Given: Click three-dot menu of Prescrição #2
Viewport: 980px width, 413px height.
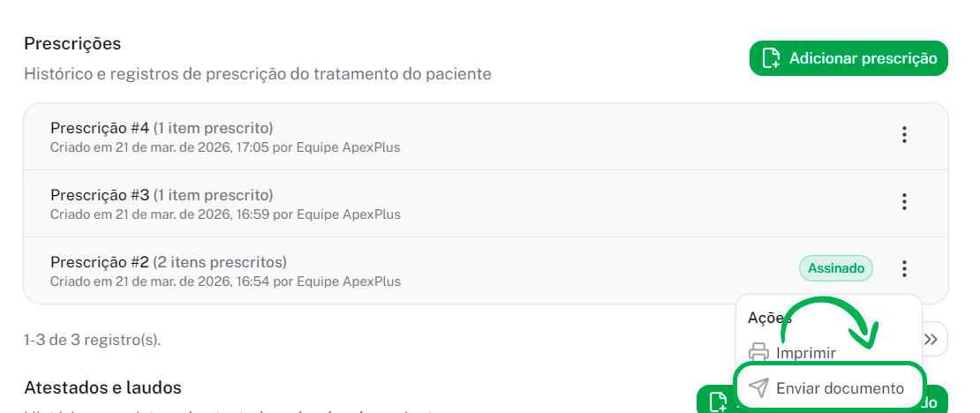Looking at the screenshot, I should point(904,269).
